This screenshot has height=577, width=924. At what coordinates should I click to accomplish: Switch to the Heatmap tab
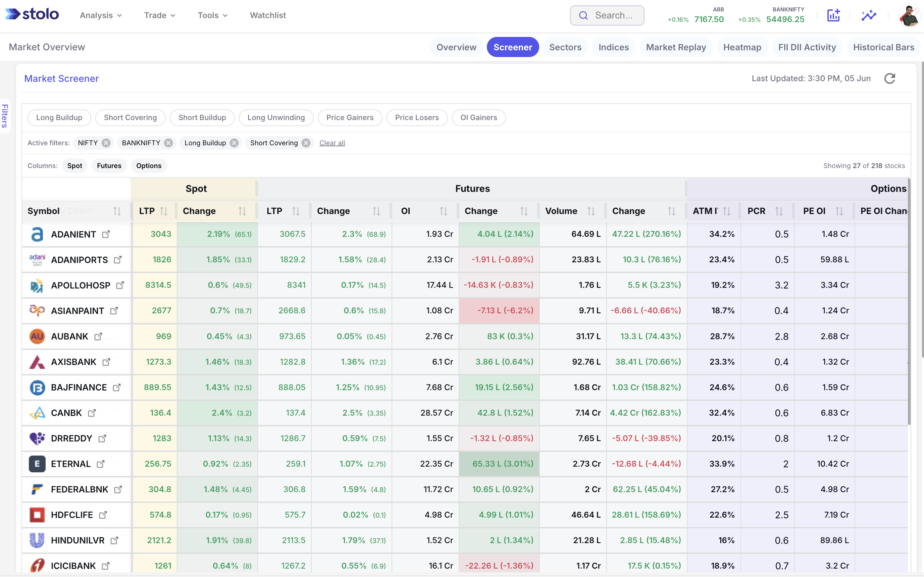point(742,47)
